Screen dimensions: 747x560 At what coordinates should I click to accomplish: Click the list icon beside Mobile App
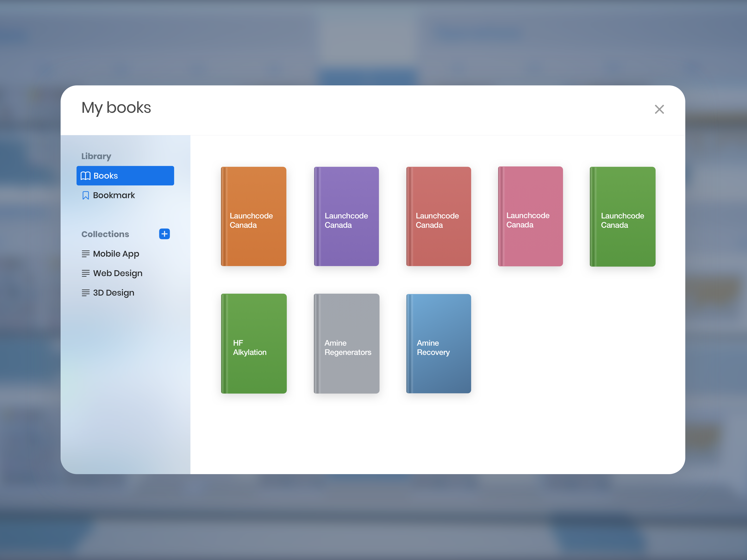click(x=85, y=254)
